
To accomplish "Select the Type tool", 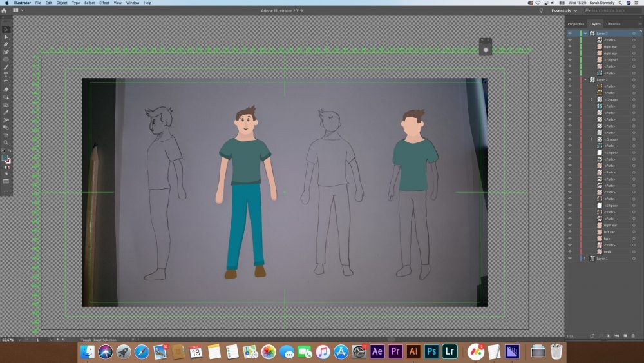I will pyautogui.click(x=6, y=75).
